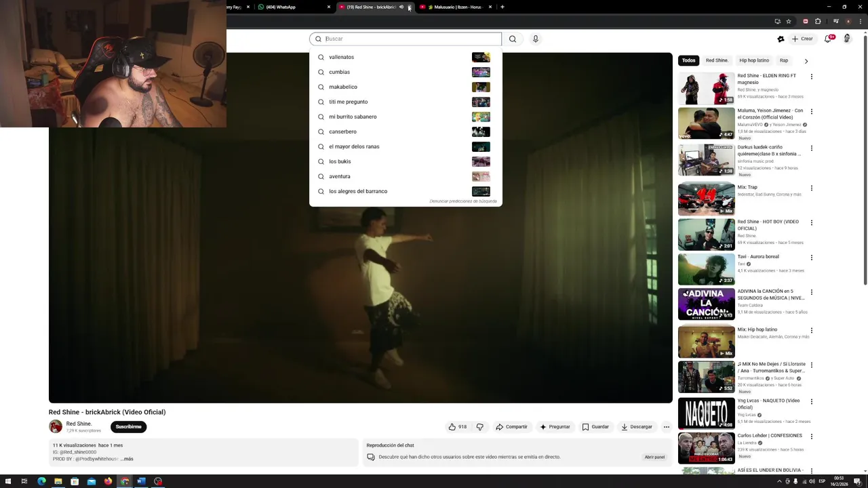Open options menu for ELDEN RING video
868x488 pixels.
pos(812,77)
